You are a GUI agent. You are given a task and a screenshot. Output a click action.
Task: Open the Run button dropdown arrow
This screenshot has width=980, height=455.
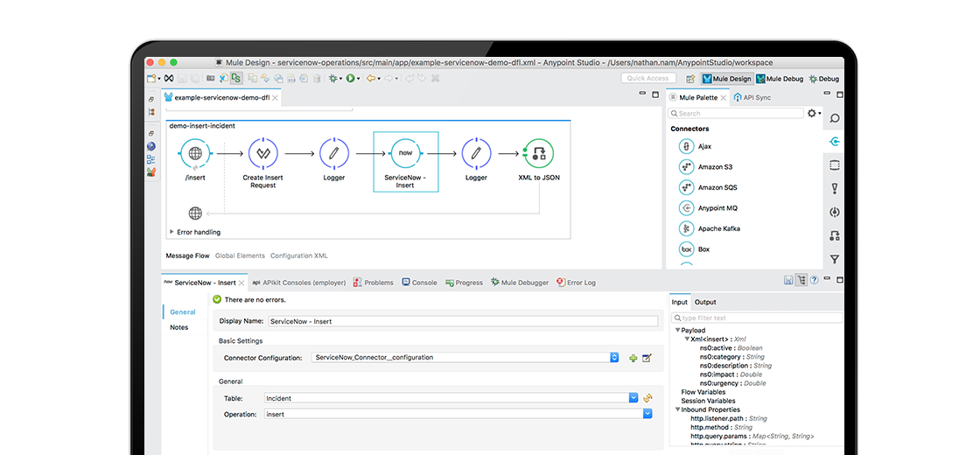click(x=358, y=79)
